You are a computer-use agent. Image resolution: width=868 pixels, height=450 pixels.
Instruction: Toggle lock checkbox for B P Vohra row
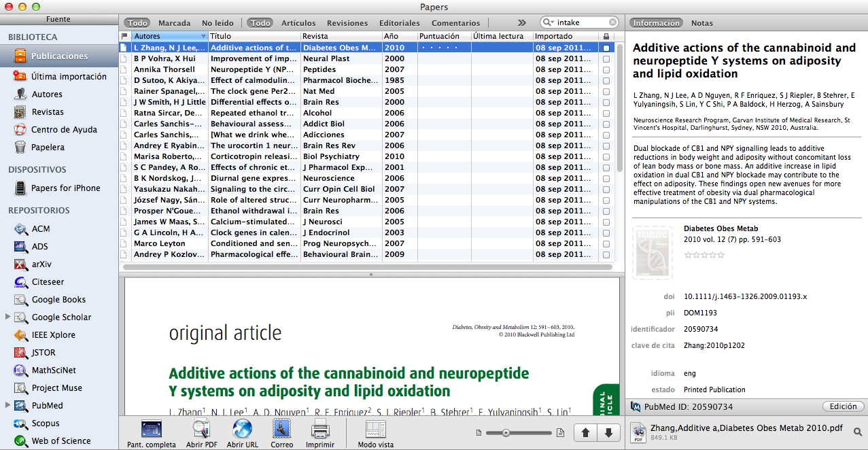[606, 59]
